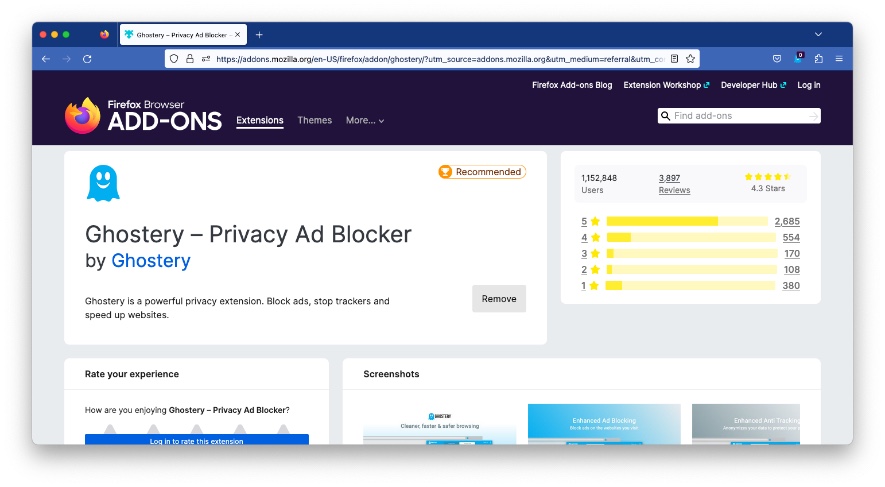Image resolution: width=885 pixels, height=487 pixels.
Task: Open the Firefox hamburger menu
Action: click(x=839, y=59)
